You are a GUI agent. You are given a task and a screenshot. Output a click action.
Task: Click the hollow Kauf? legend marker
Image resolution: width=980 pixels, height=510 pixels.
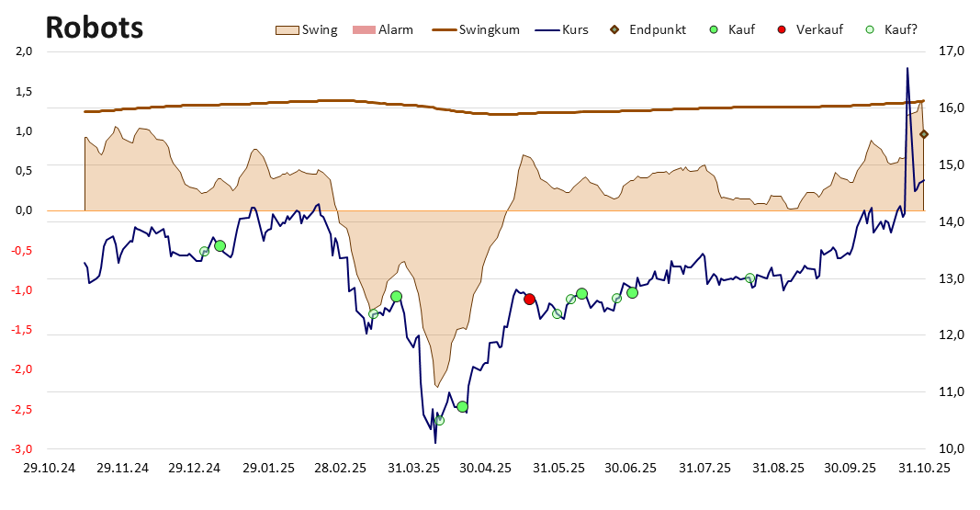click(870, 29)
